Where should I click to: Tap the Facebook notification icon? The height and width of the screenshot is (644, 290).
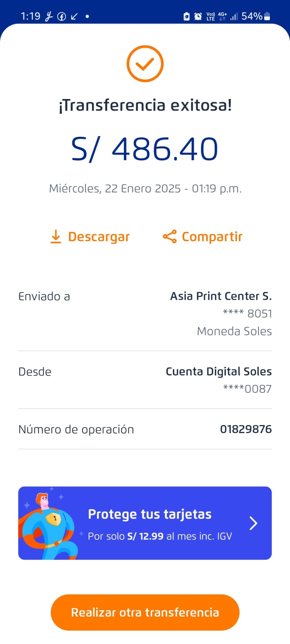(x=62, y=17)
